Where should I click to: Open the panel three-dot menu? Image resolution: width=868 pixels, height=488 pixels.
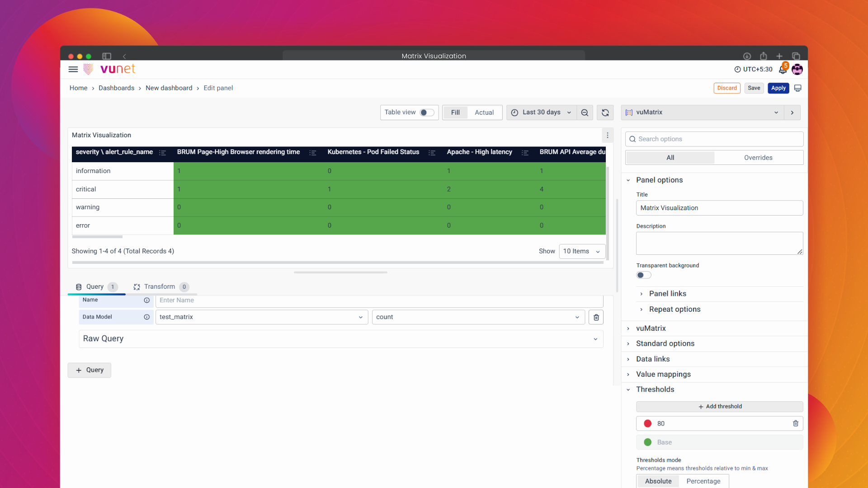tap(607, 135)
